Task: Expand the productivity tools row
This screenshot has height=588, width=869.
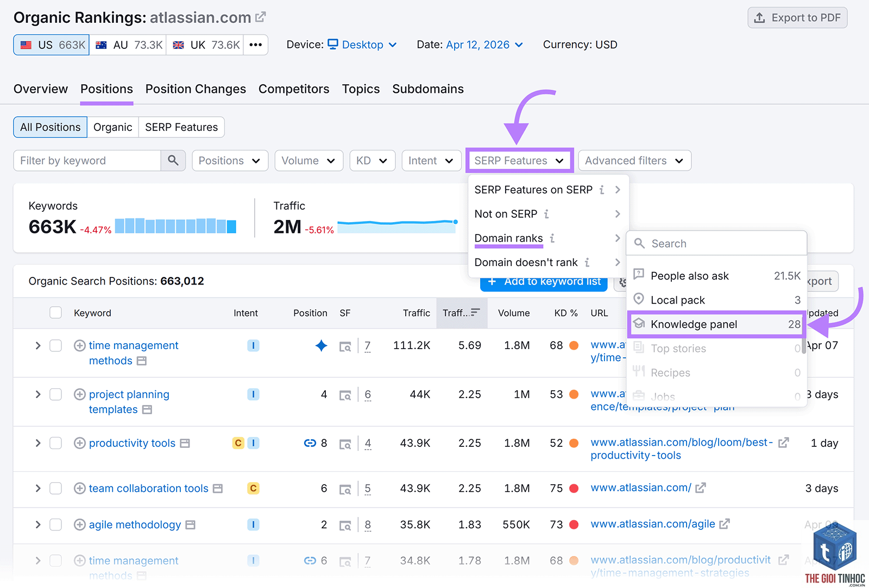Action: click(x=37, y=443)
